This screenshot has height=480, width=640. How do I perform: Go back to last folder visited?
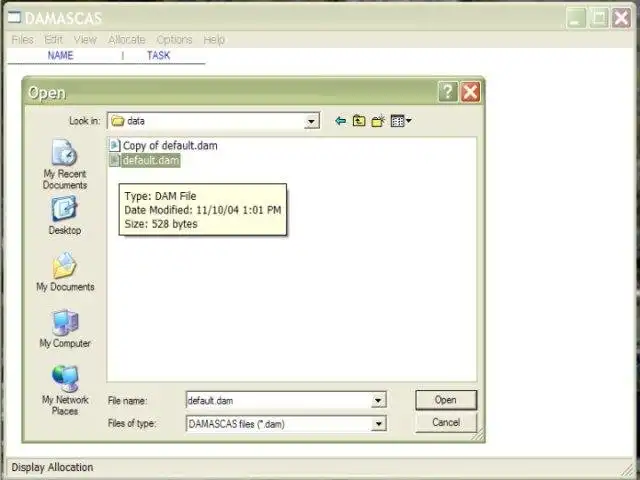[x=340, y=121]
